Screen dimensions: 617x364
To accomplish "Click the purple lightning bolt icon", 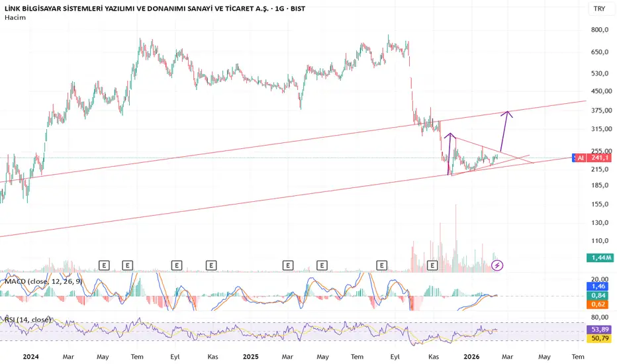I will point(497,265).
